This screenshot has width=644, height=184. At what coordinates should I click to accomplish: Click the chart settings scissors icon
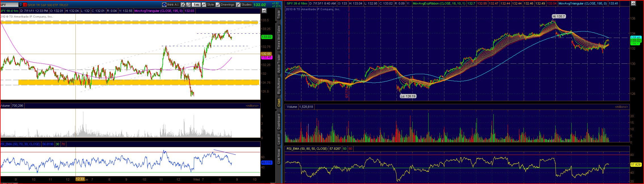click(183, 5)
